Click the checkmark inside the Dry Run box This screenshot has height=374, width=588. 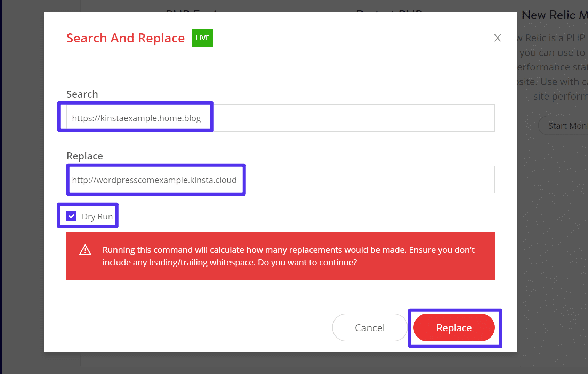(71, 216)
